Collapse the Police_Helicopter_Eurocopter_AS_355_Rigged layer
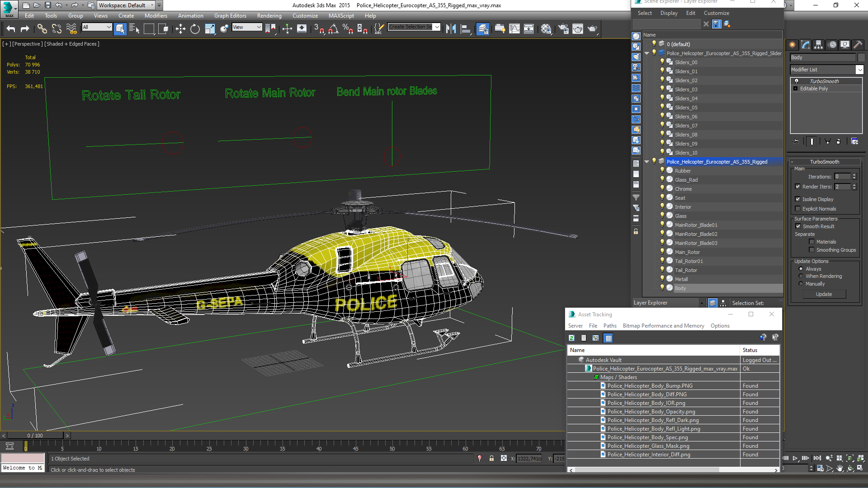Image resolution: width=868 pixels, height=488 pixels. (x=647, y=162)
